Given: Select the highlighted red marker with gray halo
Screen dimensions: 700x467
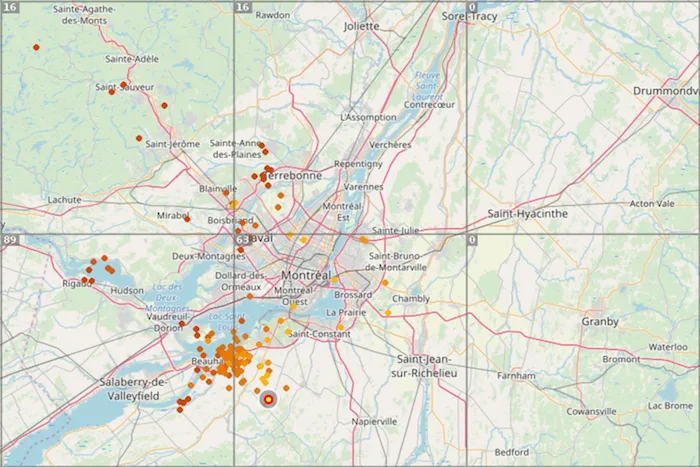Looking at the screenshot, I should [x=268, y=399].
